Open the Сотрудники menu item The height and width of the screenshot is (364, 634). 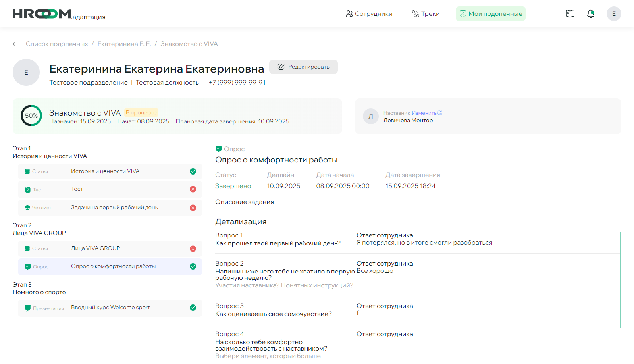tap(369, 14)
